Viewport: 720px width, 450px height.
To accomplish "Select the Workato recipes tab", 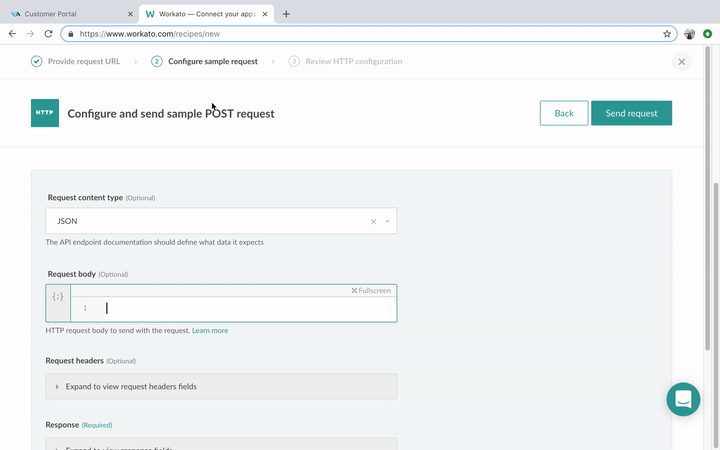I will [206, 14].
